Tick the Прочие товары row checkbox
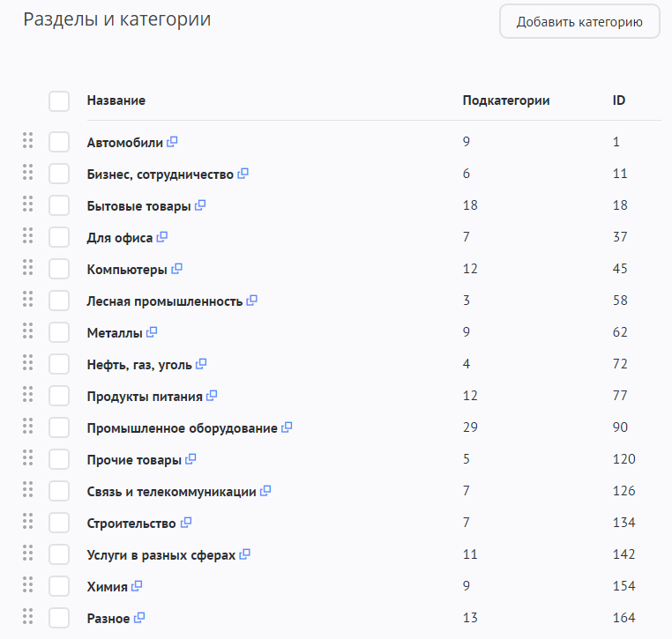This screenshot has height=639, width=672. pyautogui.click(x=59, y=459)
